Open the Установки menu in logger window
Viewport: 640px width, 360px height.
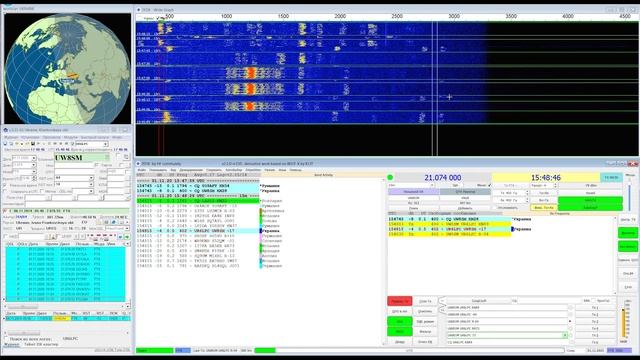click(x=30, y=137)
